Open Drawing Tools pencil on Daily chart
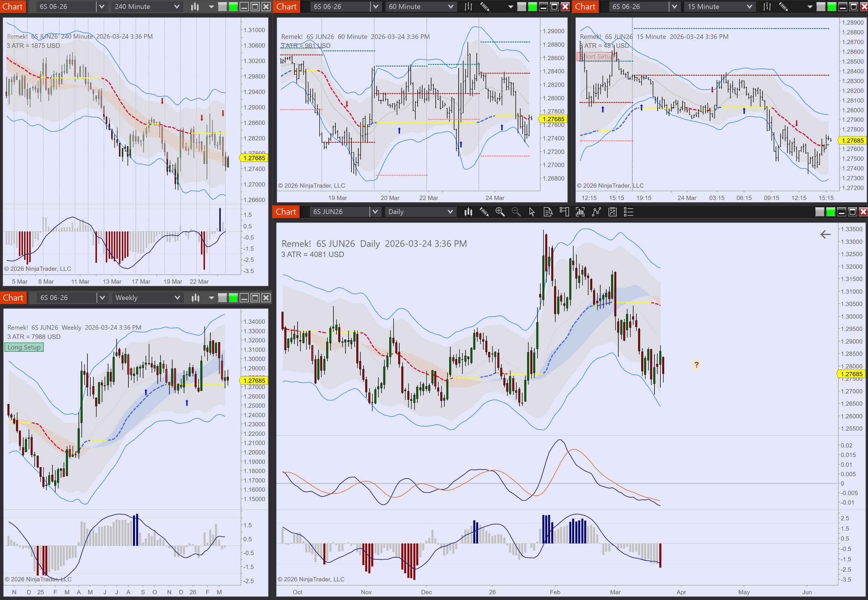Image resolution: width=868 pixels, height=600 pixels. (x=484, y=212)
